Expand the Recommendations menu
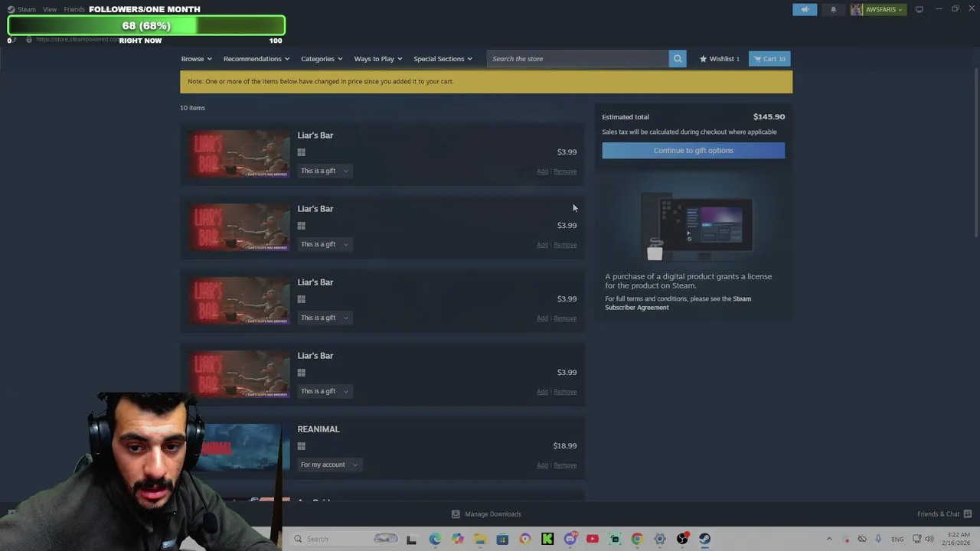Image resolution: width=980 pixels, height=551 pixels. (256, 59)
